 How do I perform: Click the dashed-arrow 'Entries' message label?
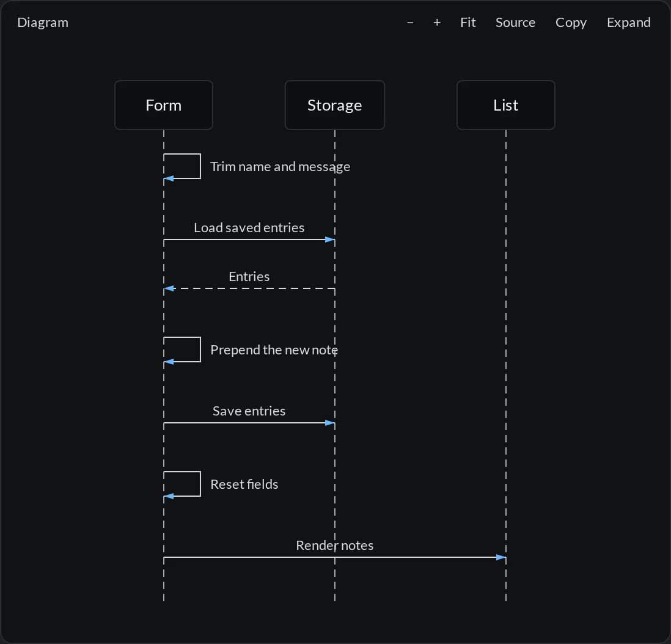(249, 276)
